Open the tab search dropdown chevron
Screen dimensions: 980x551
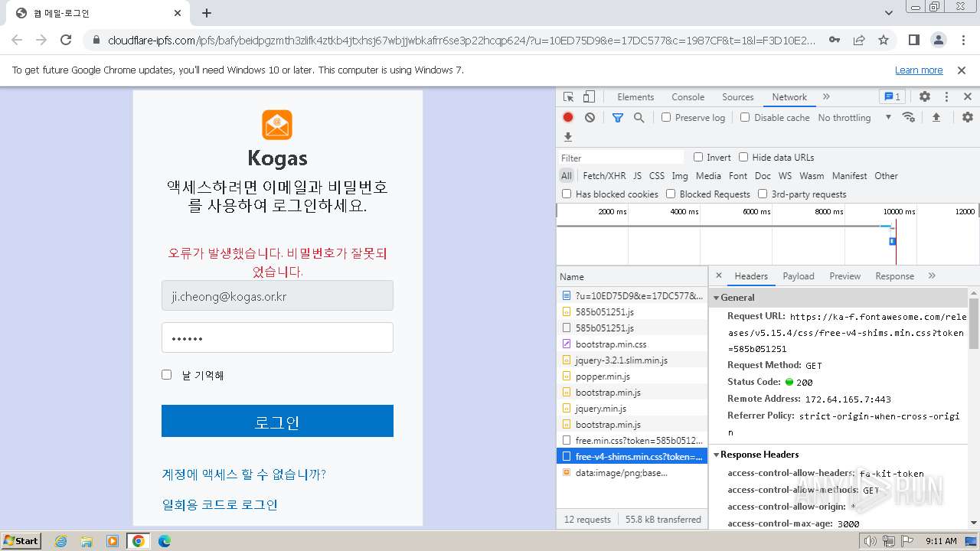coord(889,13)
